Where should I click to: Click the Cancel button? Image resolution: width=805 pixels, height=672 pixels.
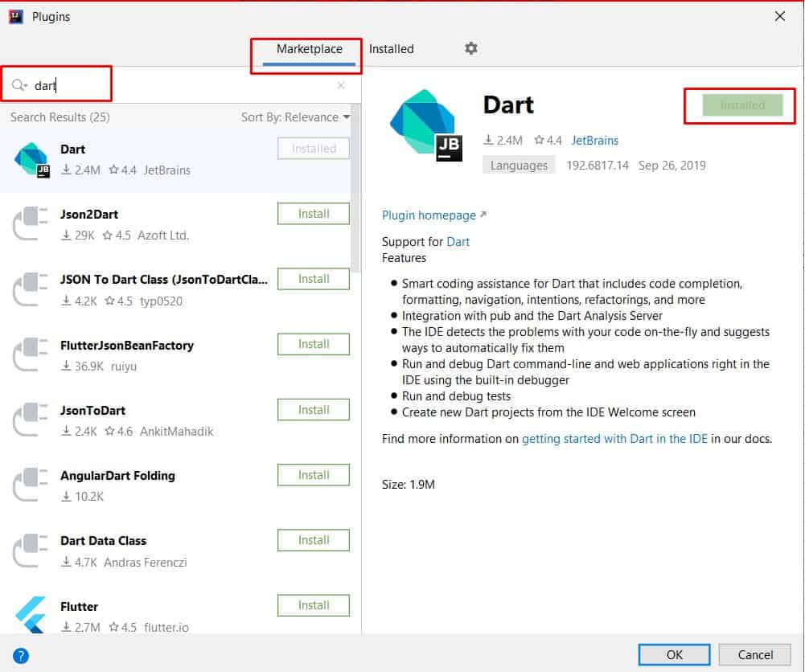pyautogui.click(x=754, y=654)
